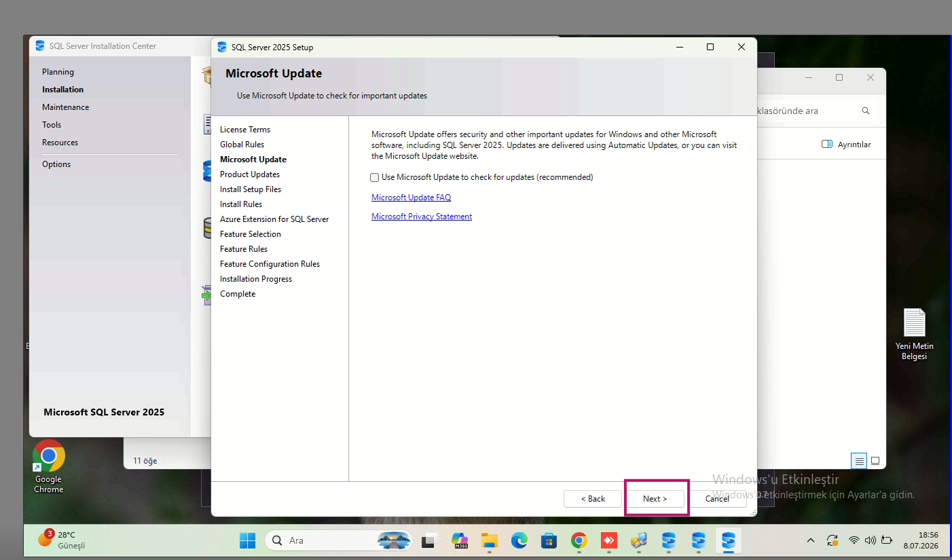This screenshot has width=952, height=560.
Task: Click the battery tray icon
Action: click(887, 541)
